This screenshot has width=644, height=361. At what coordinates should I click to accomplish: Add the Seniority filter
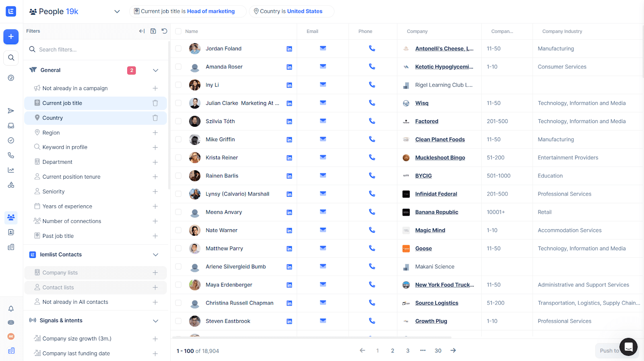(155, 192)
